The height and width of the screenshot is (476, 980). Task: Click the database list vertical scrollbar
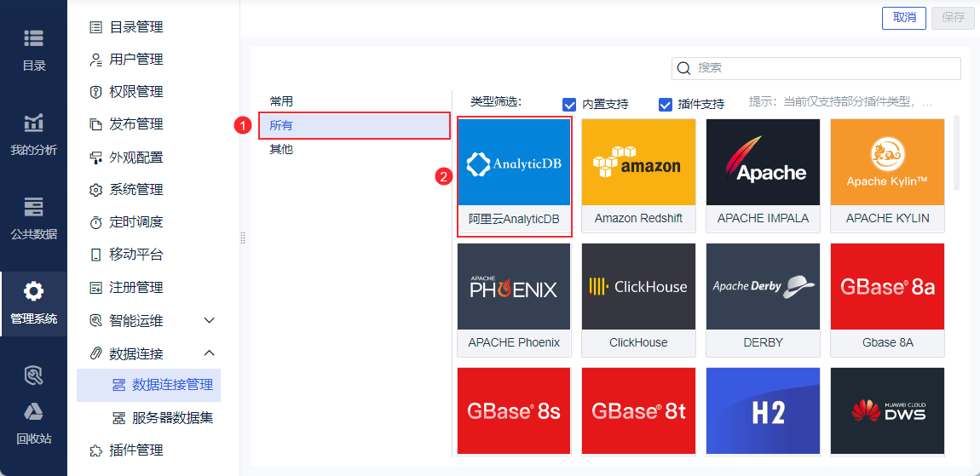click(955, 152)
